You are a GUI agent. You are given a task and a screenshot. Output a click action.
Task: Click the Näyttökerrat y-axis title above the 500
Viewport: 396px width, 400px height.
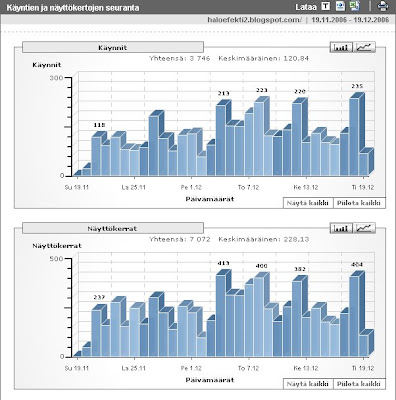point(57,246)
